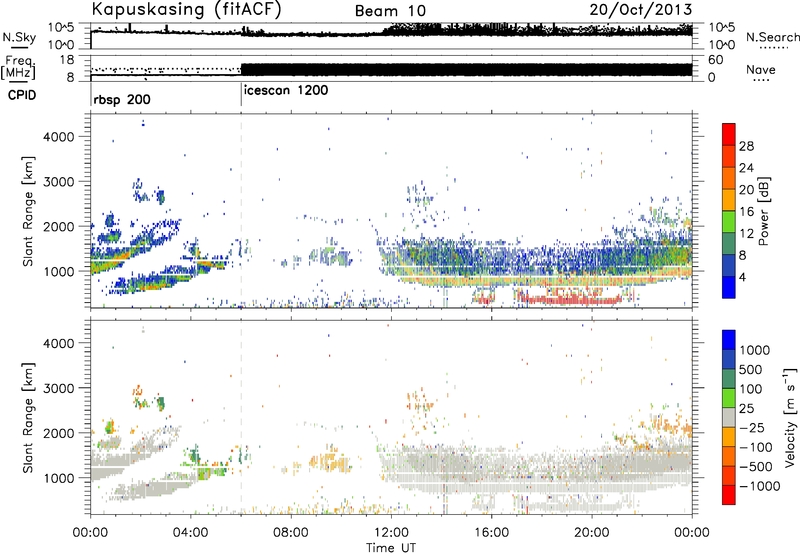Click the '12:00' time axis label

(391, 533)
